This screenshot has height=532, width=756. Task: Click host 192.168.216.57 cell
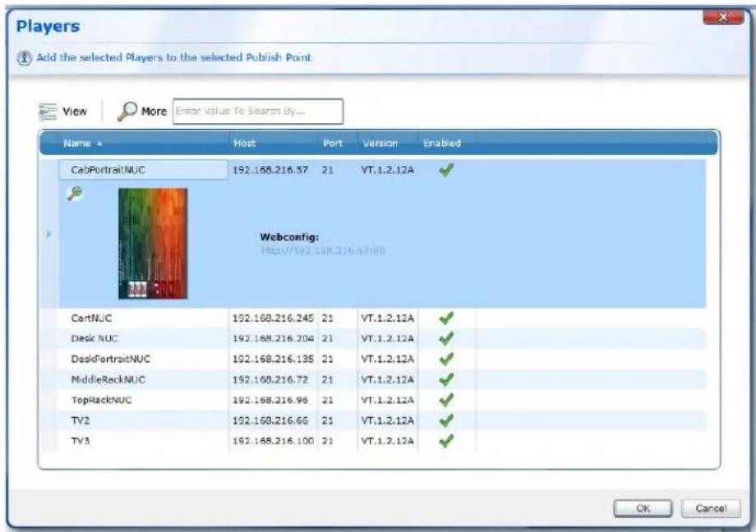[x=270, y=170]
